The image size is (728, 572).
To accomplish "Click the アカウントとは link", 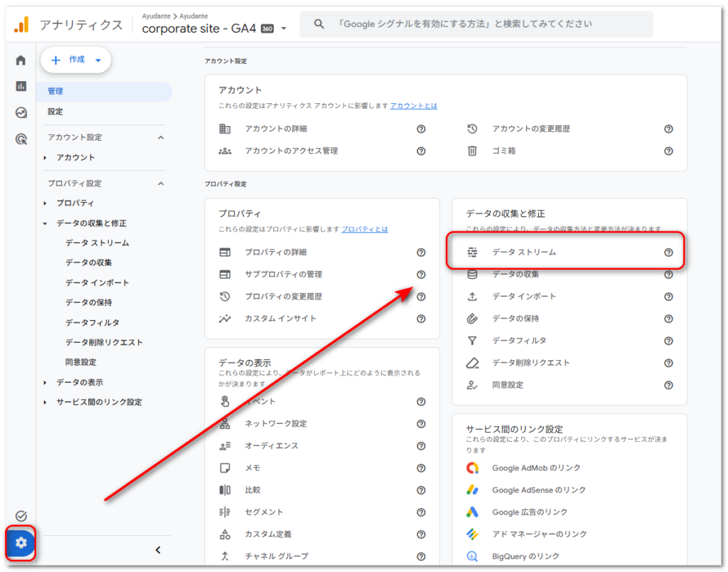I will click(x=413, y=105).
